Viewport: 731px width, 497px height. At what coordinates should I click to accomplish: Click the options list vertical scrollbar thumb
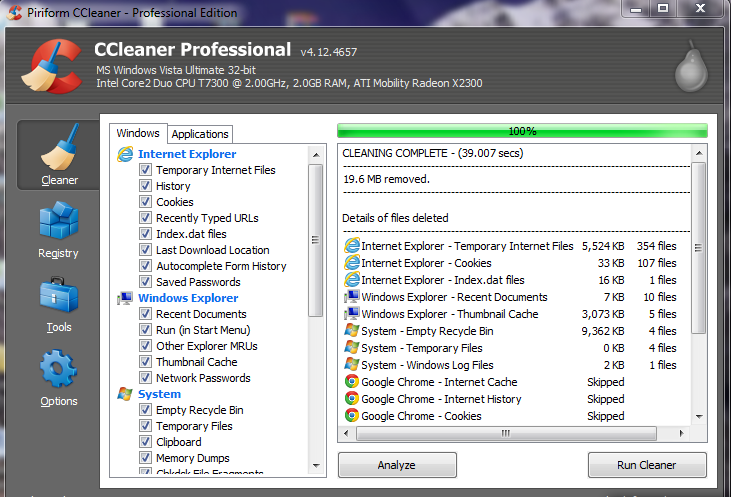tap(316, 241)
